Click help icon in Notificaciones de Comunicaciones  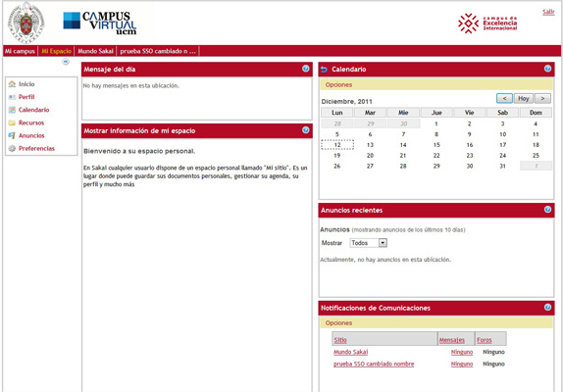coord(547,307)
